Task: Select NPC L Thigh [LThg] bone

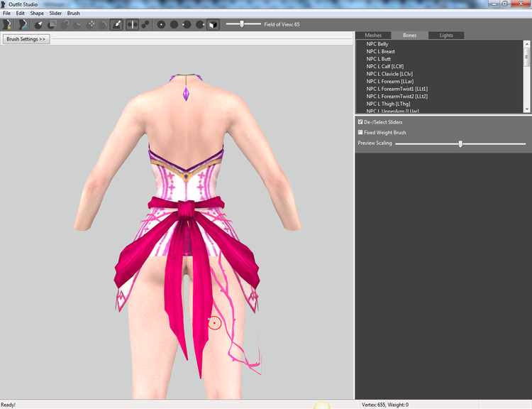Action: pyautogui.click(x=388, y=104)
